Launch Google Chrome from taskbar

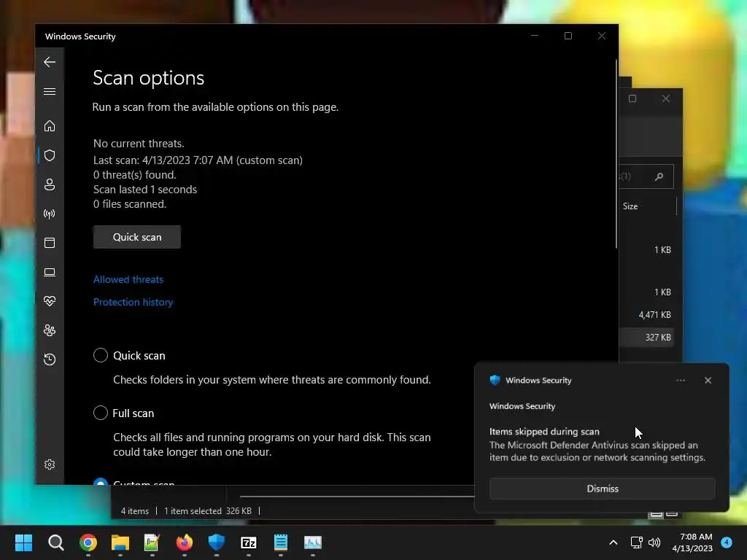point(88,542)
